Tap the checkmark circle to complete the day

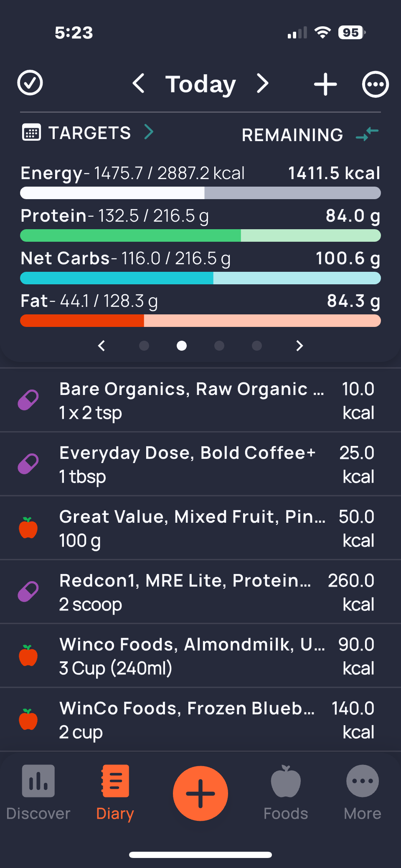30,83
